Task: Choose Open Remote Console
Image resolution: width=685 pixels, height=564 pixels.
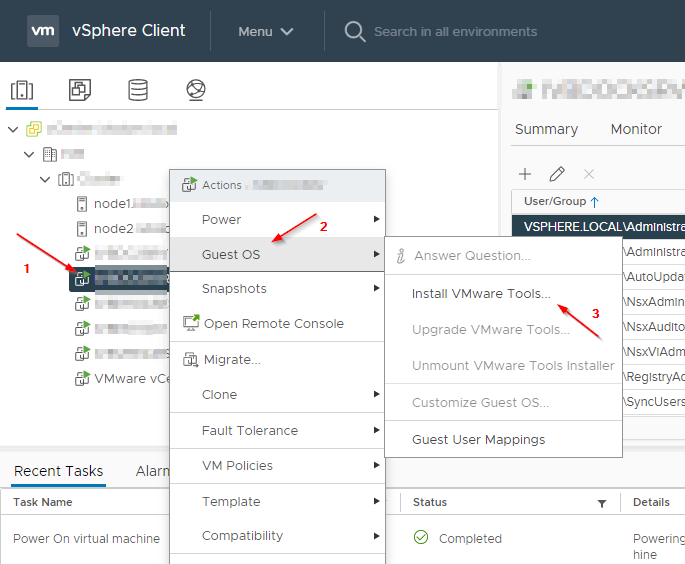Action: coord(277,323)
